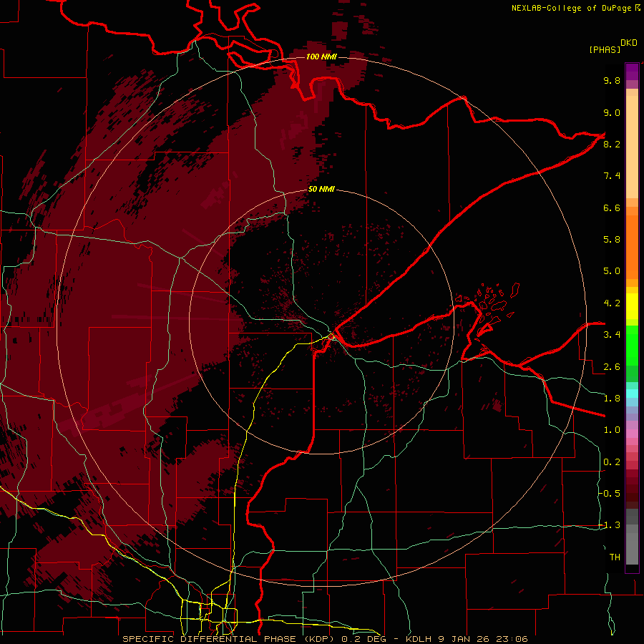This screenshot has width=644, height=644.
Task: Click the 7.4 scale value
Action: click(x=612, y=176)
